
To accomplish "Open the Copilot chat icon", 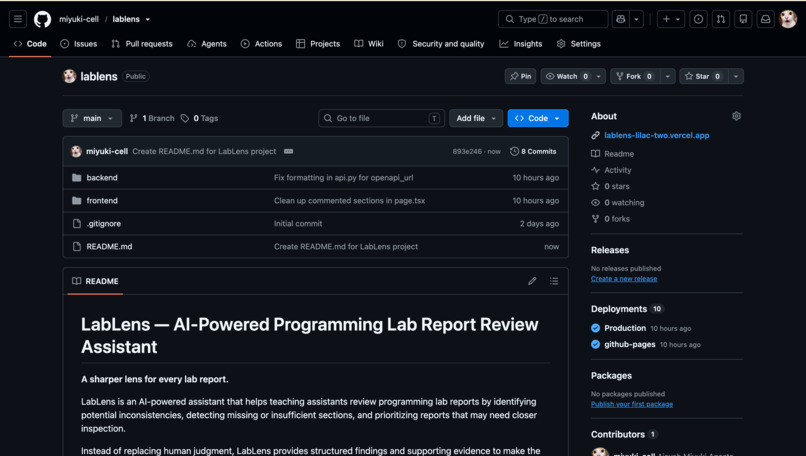I will [x=620, y=19].
